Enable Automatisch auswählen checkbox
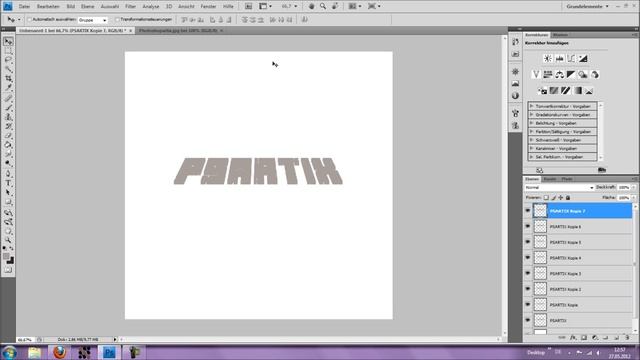The height and width of the screenshot is (360, 640). coord(29,20)
